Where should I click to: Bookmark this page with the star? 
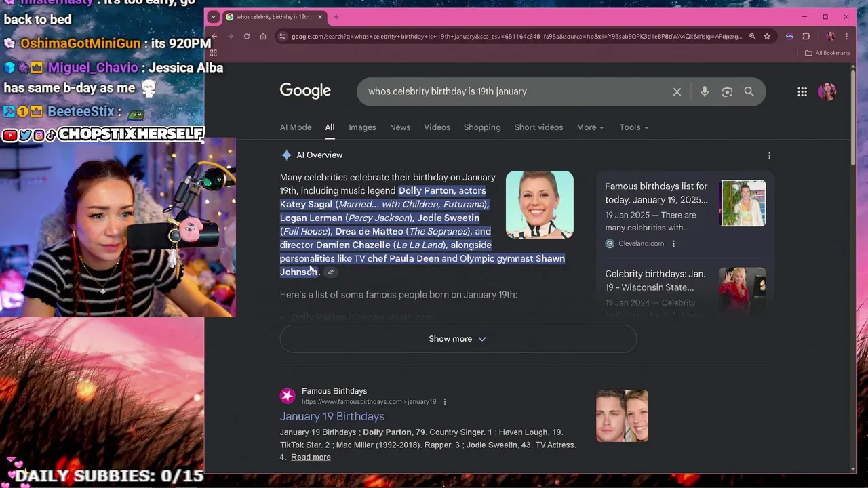[x=767, y=37]
